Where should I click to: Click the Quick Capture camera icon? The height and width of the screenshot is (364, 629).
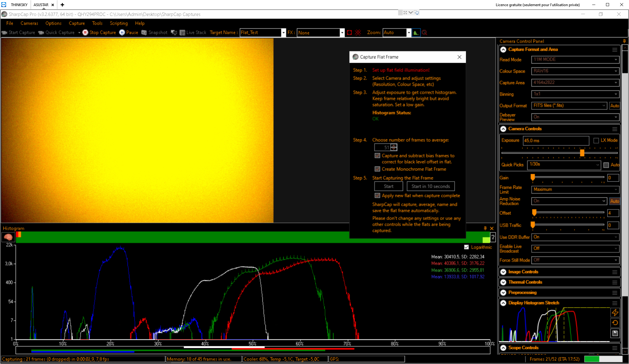pyautogui.click(x=41, y=33)
